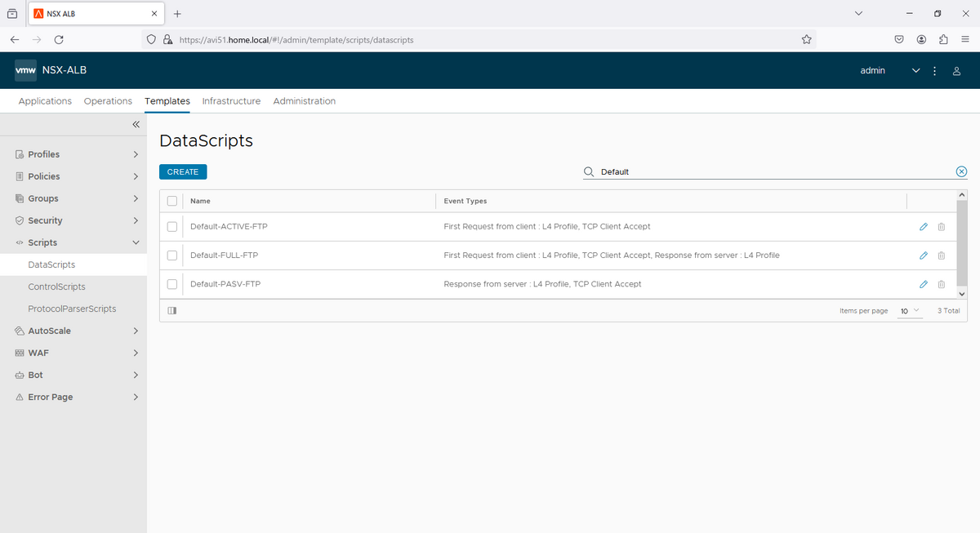Open the Administration tab
This screenshot has height=533, width=980.
[x=304, y=101]
